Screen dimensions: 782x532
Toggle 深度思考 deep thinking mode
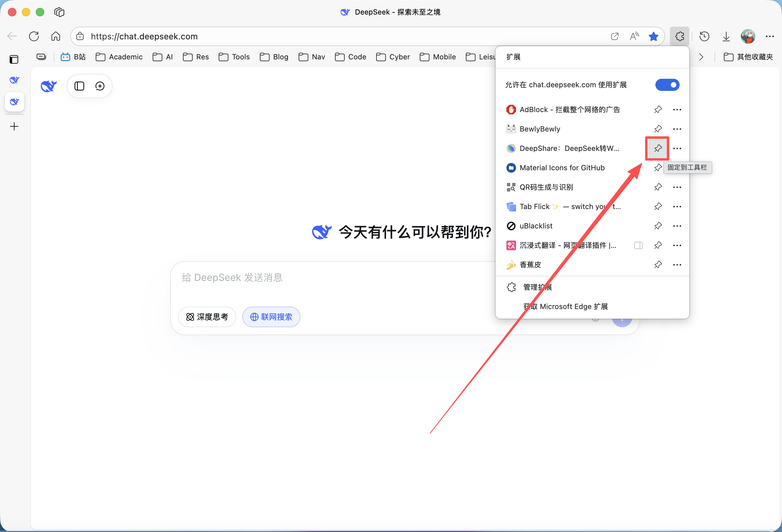click(207, 317)
